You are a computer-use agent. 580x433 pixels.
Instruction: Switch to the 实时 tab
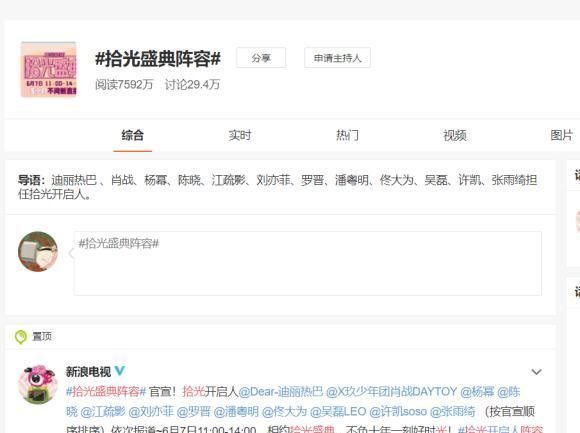click(240, 135)
